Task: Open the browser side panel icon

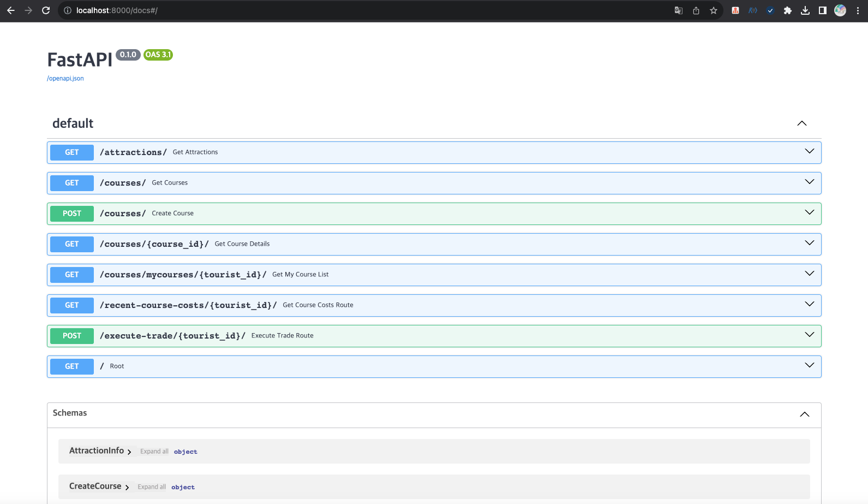Action: click(822, 10)
